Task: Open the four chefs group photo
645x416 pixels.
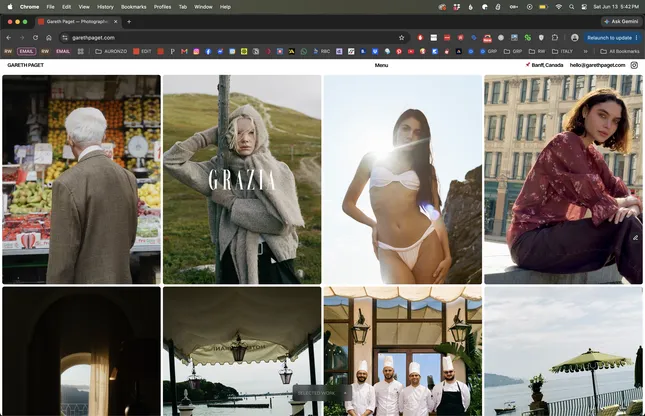Action: click(403, 351)
